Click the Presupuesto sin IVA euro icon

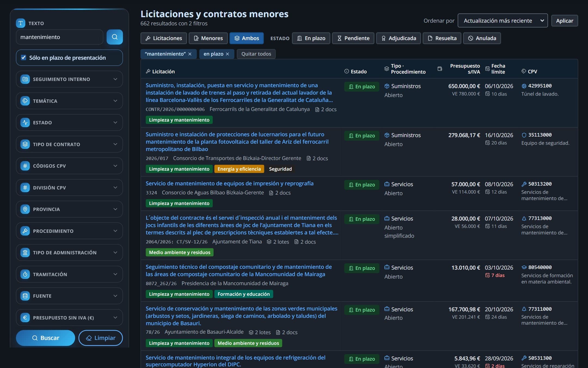pyautogui.click(x=25, y=318)
